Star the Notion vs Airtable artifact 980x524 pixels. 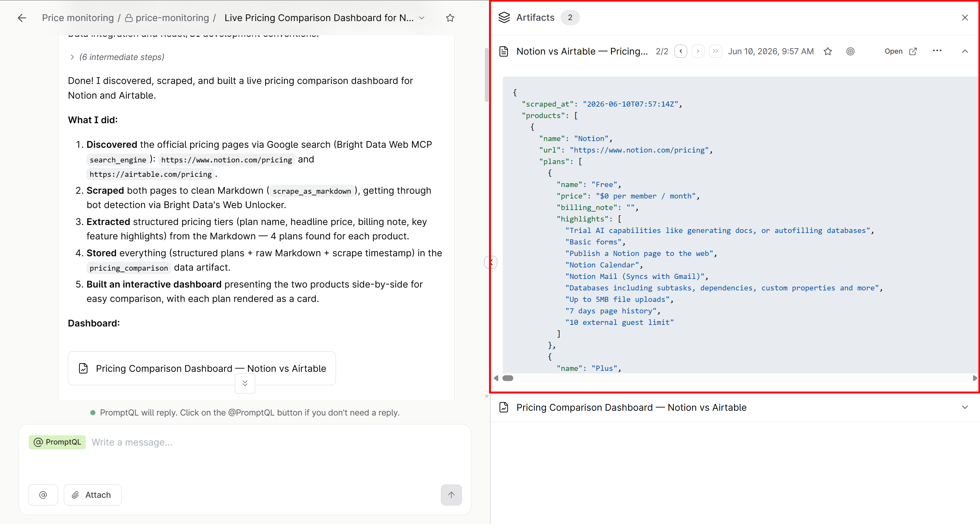coord(828,51)
